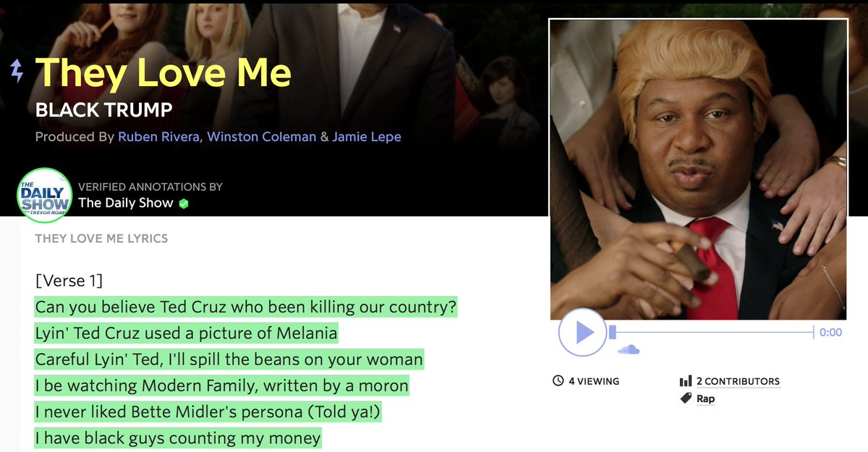Click the tag icon beside Rap
The image size is (868, 452).
pyautogui.click(x=686, y=398)
